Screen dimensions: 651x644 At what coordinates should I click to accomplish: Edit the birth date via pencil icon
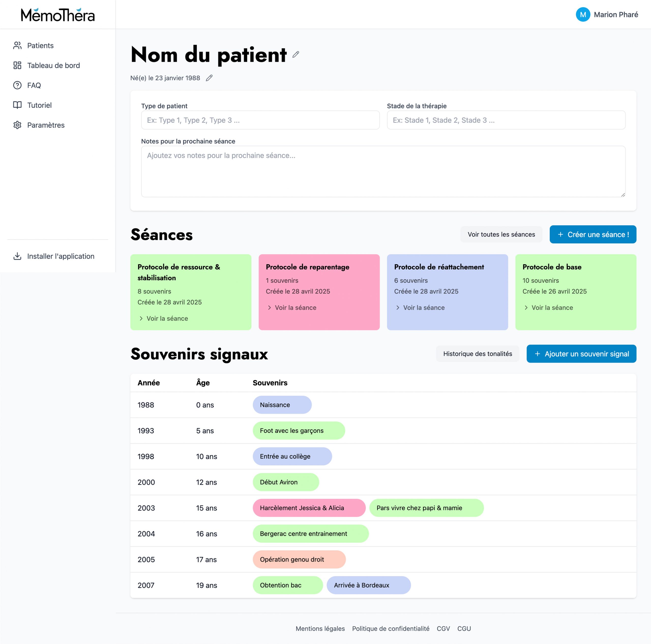coord(209,78)
